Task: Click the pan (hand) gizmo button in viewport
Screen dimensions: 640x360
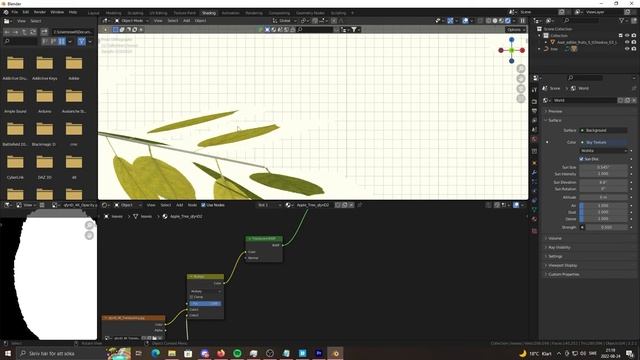Action: point(521,78)
